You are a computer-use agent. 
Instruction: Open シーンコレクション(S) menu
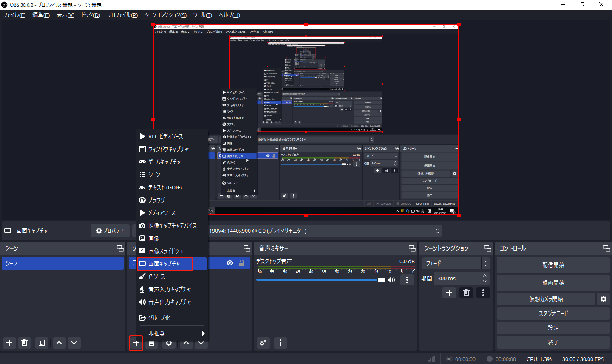(x=165, y=15)
